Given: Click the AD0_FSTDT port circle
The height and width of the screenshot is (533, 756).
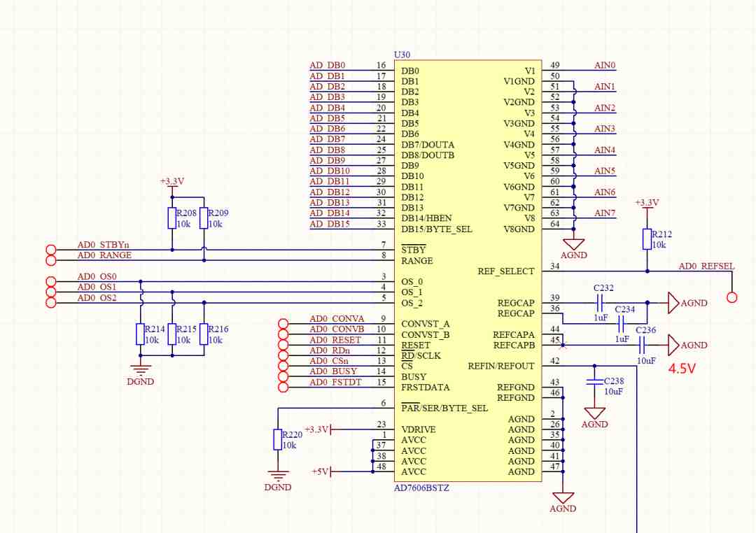Looking at the screenshot, I should [283, 387].
